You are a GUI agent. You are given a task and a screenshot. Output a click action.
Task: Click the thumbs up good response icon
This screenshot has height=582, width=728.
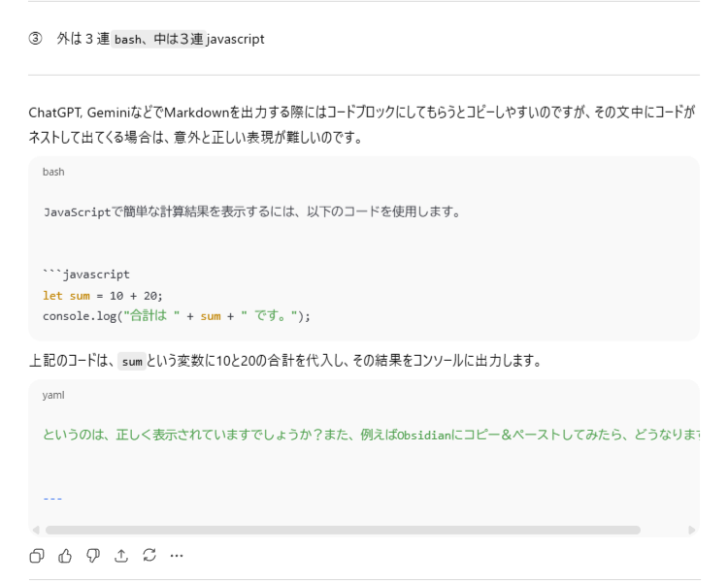[x=65, y=556]
